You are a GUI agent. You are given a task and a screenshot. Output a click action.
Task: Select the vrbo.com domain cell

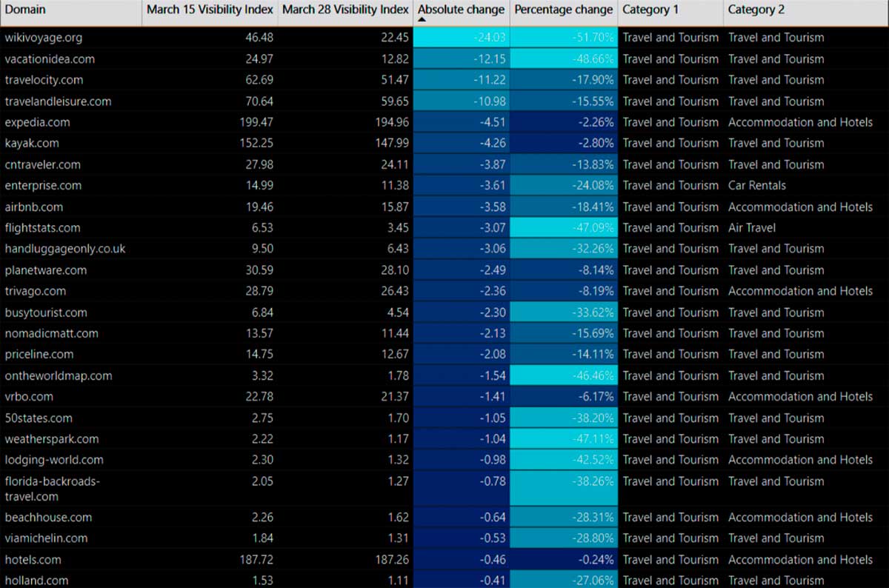[70, 397]
